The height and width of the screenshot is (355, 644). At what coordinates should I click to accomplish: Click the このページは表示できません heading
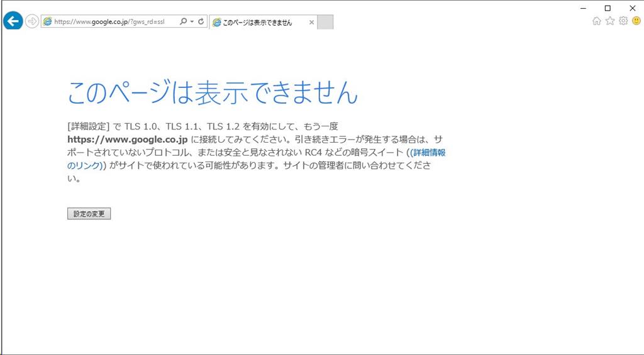[213, 93]
